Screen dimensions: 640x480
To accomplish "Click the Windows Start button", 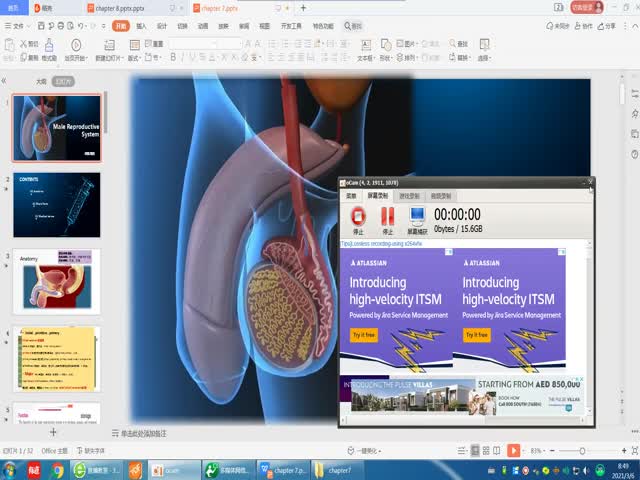I will click(10, 470).
